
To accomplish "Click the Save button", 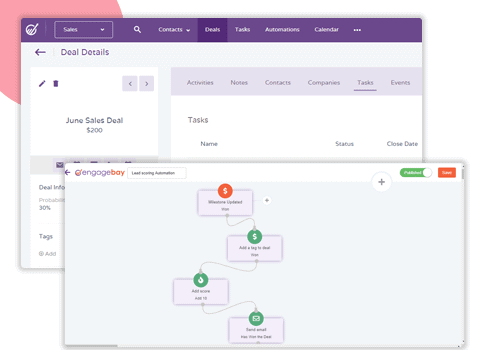I will click(447, 173).
